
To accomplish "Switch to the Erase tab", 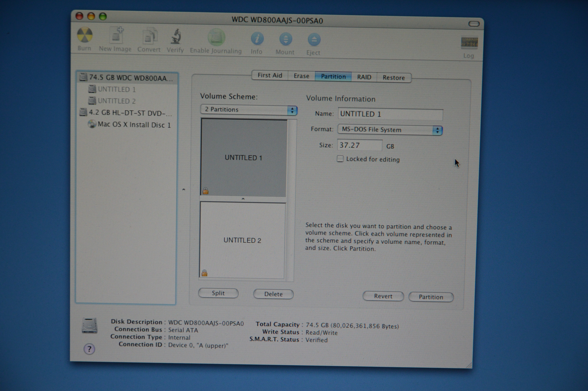I will click(301, 76).
